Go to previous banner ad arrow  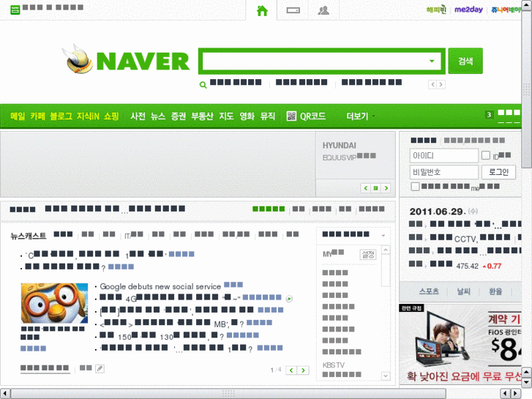365,188
